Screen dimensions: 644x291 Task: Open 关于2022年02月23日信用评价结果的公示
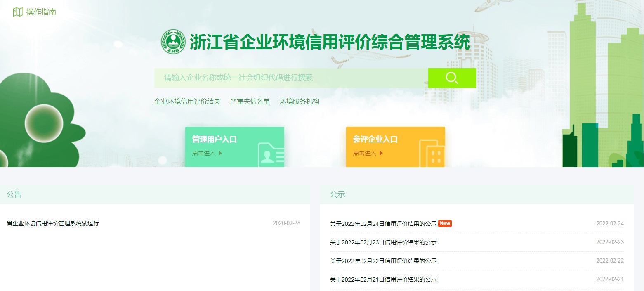[383, 242]
